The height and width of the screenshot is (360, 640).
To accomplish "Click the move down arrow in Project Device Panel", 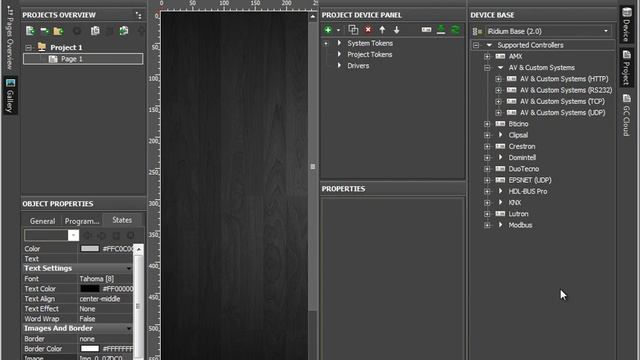I will (397, 30).
